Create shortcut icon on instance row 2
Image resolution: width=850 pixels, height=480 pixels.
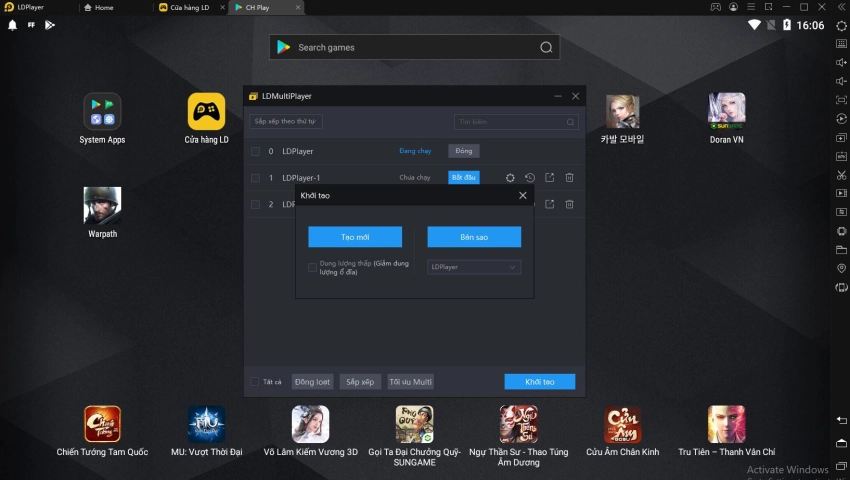coord(550,204)
